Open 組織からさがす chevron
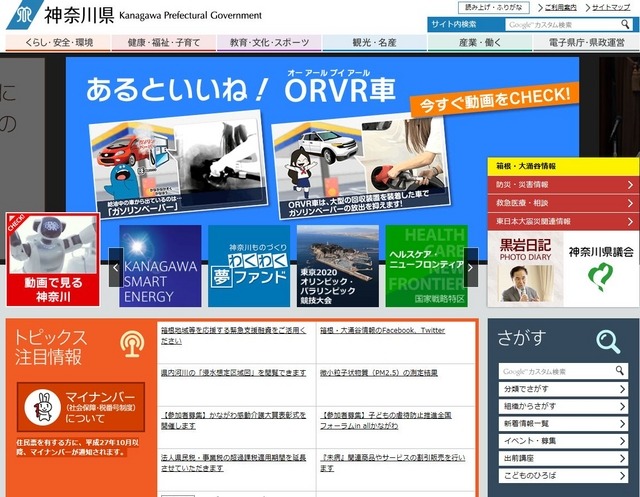The height and width of the screenshot is (497, 640). pos(622,406)
